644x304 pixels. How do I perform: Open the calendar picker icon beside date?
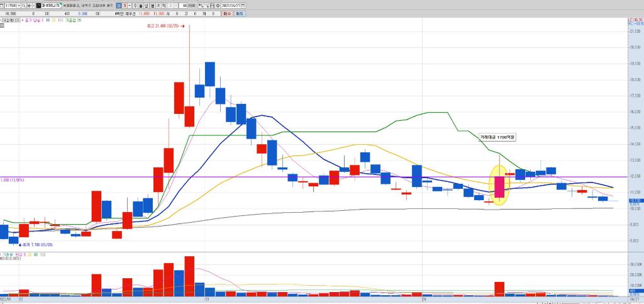[x=243, y=6]
